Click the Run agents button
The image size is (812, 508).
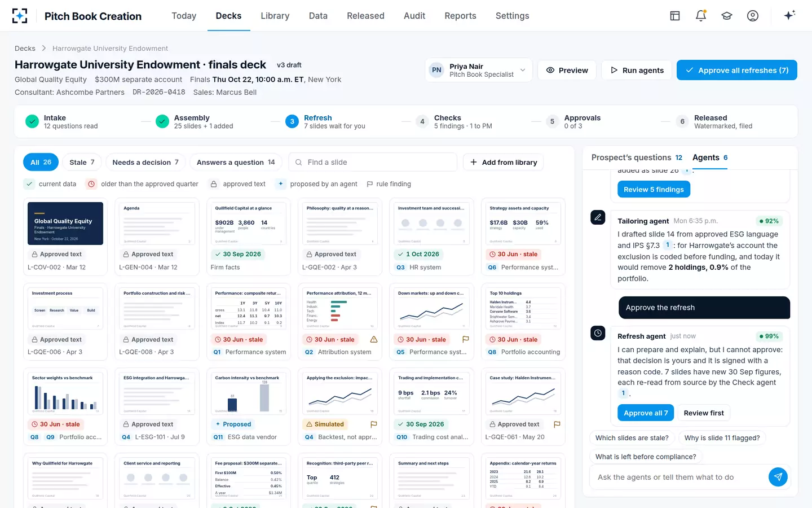[x=637, y=70]
